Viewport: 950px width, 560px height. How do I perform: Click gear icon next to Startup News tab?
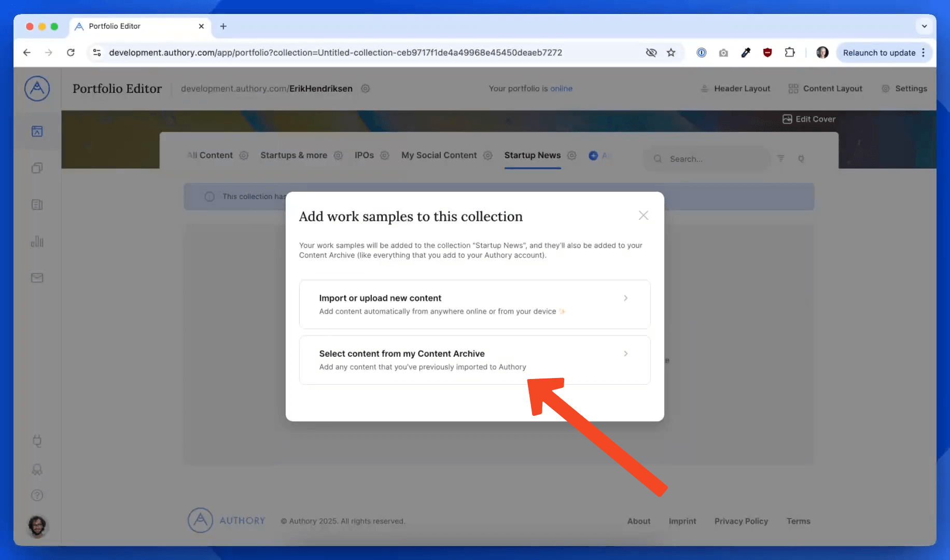(571, 156)
